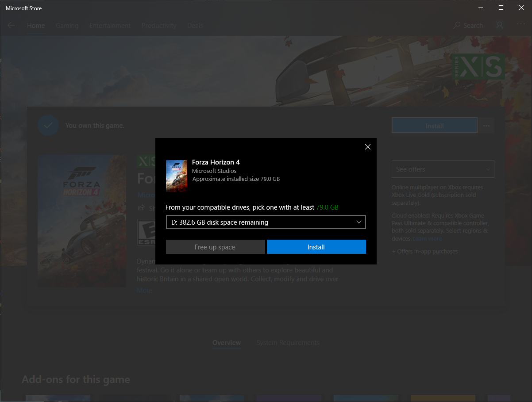Click the Forza Horizon 4 cover art
Viewport: 532px width, 402px height.
(x=82, y=221)
